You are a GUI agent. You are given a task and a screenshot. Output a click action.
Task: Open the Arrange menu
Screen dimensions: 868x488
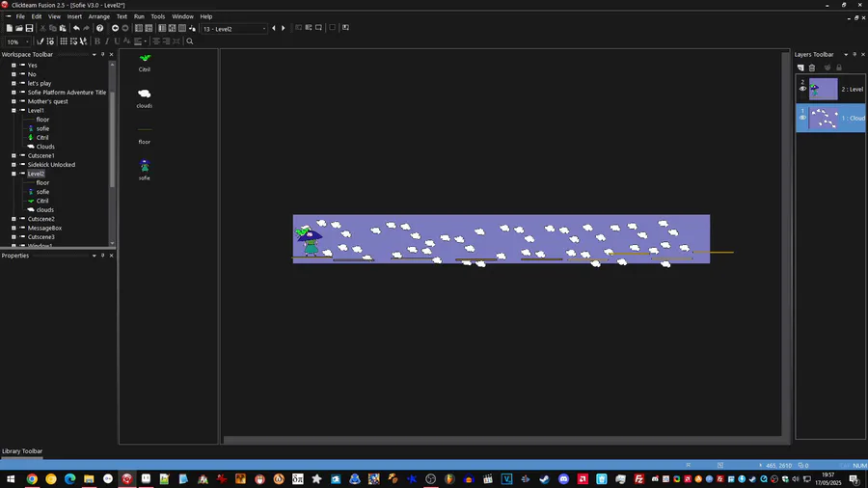[x=99, y=16]
